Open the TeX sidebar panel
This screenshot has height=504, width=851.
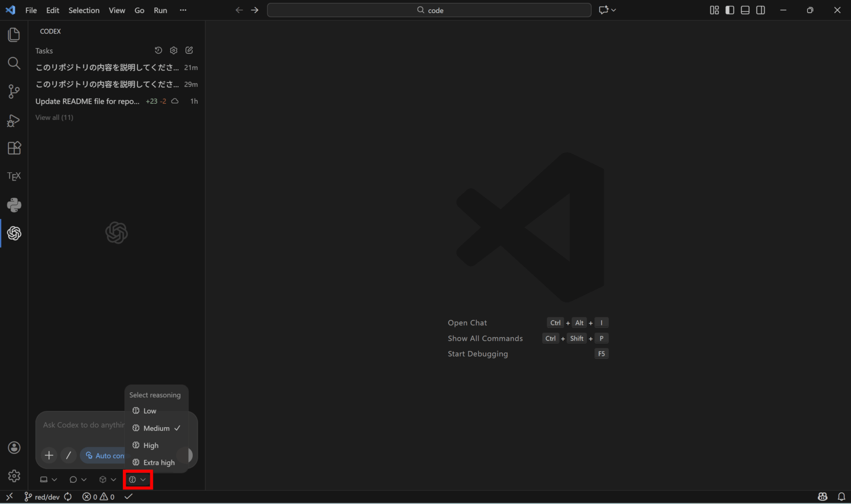point(14,176)
